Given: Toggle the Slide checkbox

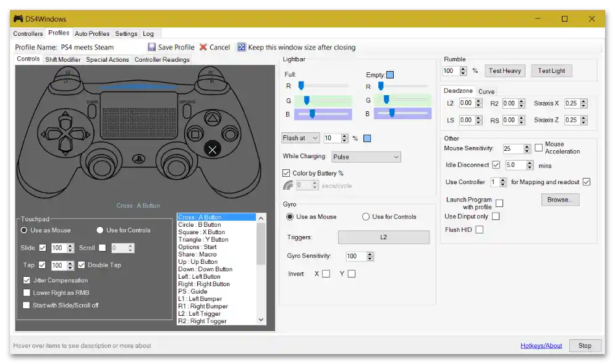Looking at the screenshot, I should pyautogui.click(x=43, y=248).
